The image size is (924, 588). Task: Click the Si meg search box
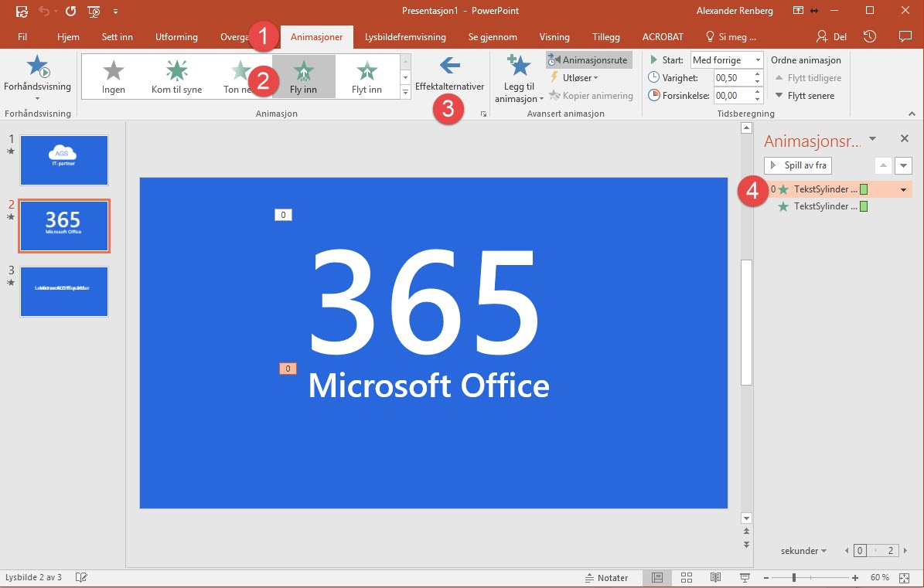(x=731, y=36)
